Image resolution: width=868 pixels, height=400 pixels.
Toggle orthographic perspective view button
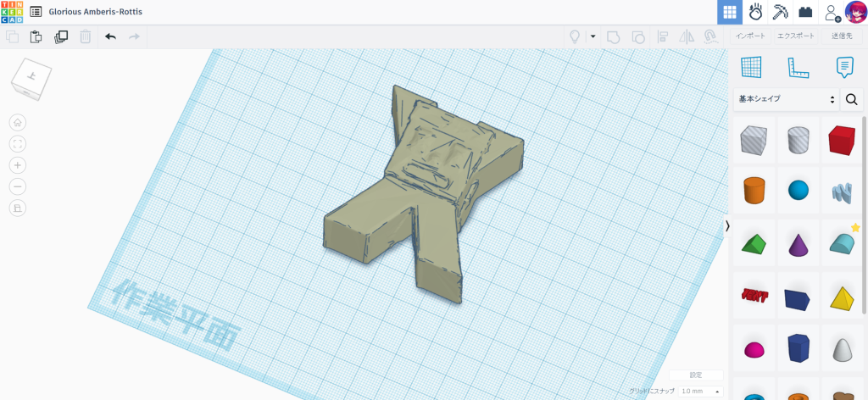[x=18, y=208]
